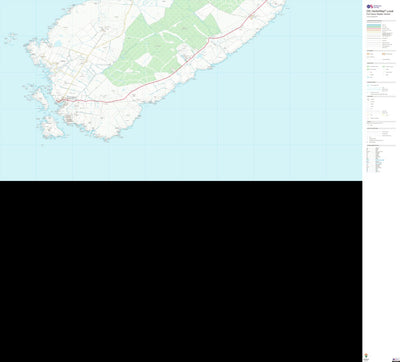
Task: Click the Ordnance Survey logo in the legend
Action: pyautogui.click(x=374, y=6)
